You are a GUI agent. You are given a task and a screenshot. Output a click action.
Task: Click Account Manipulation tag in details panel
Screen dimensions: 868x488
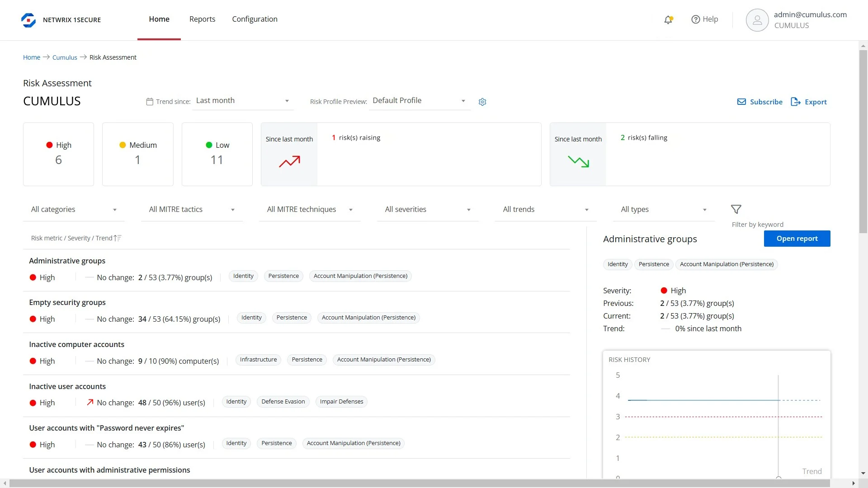click(x=726, y=264)
